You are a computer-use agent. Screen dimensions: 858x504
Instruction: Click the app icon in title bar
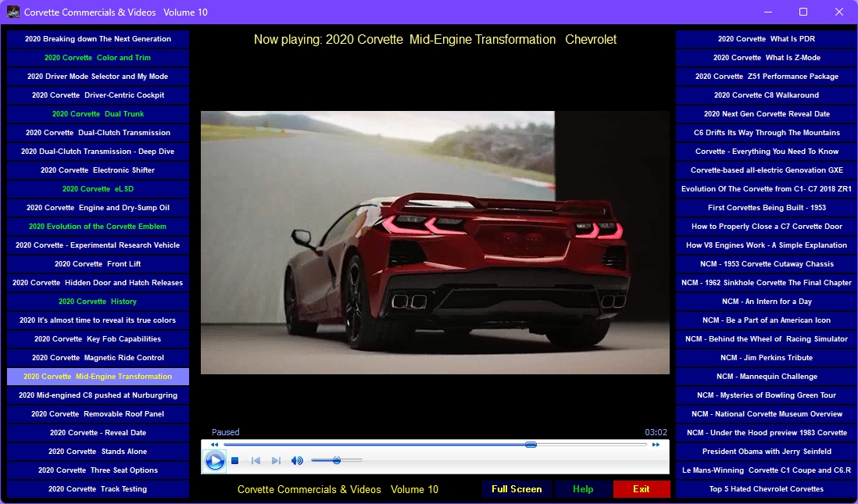tap(13, 13)
